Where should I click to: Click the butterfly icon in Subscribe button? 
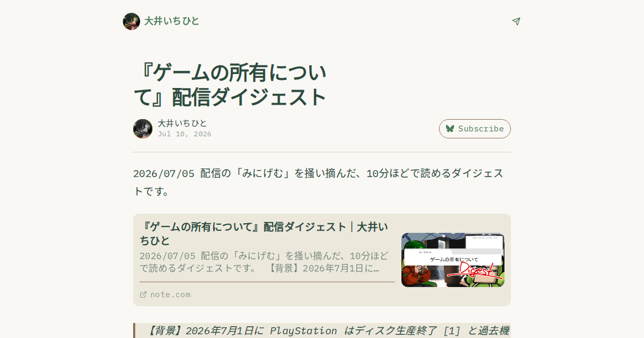[x=450, y=129]
